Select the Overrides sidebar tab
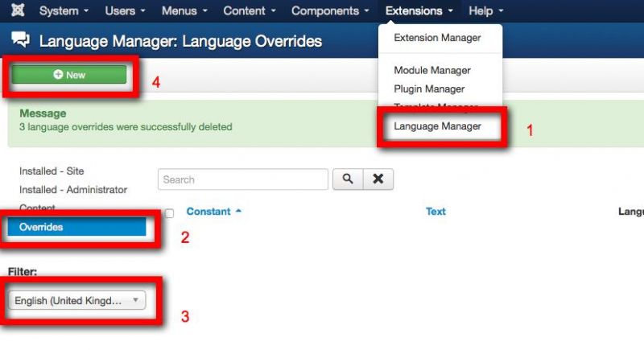 coord(76,227)
